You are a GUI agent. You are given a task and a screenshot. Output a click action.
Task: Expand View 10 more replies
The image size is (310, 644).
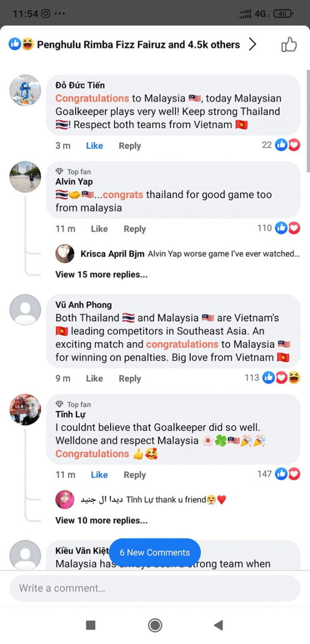click(101, 520)
